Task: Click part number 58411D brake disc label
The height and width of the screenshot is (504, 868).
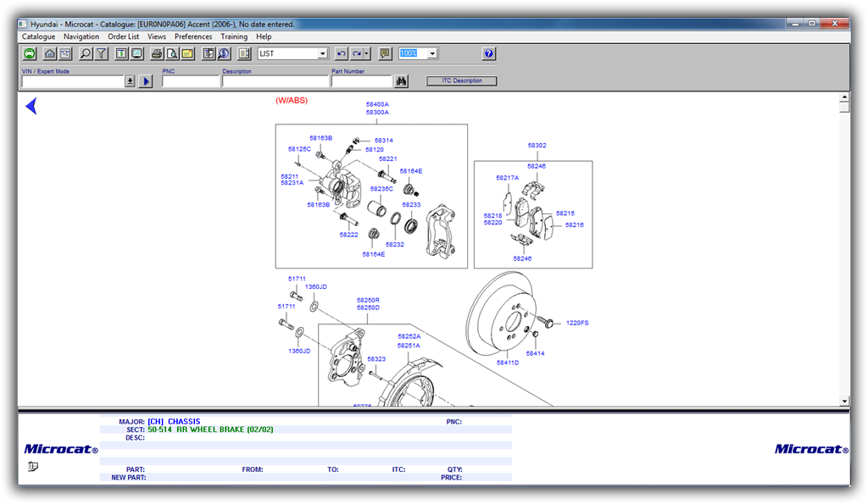Action: coord(508,363)
